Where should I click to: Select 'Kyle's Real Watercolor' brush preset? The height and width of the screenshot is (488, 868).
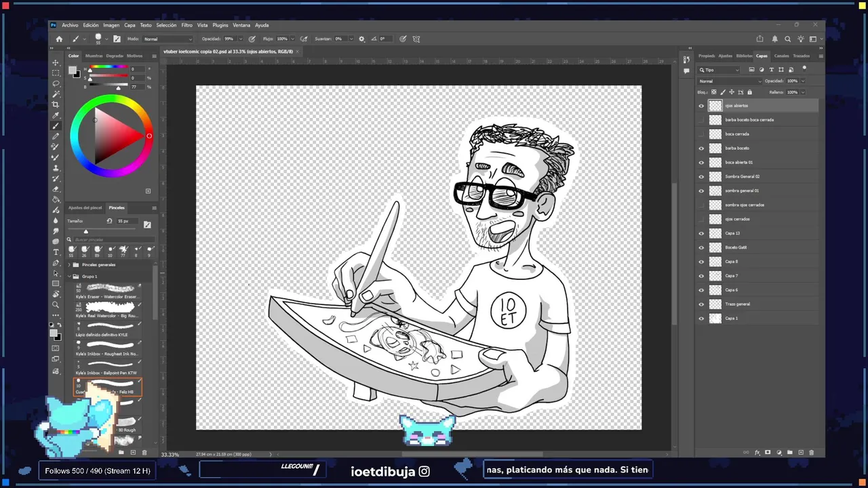(x=108, y=311)
